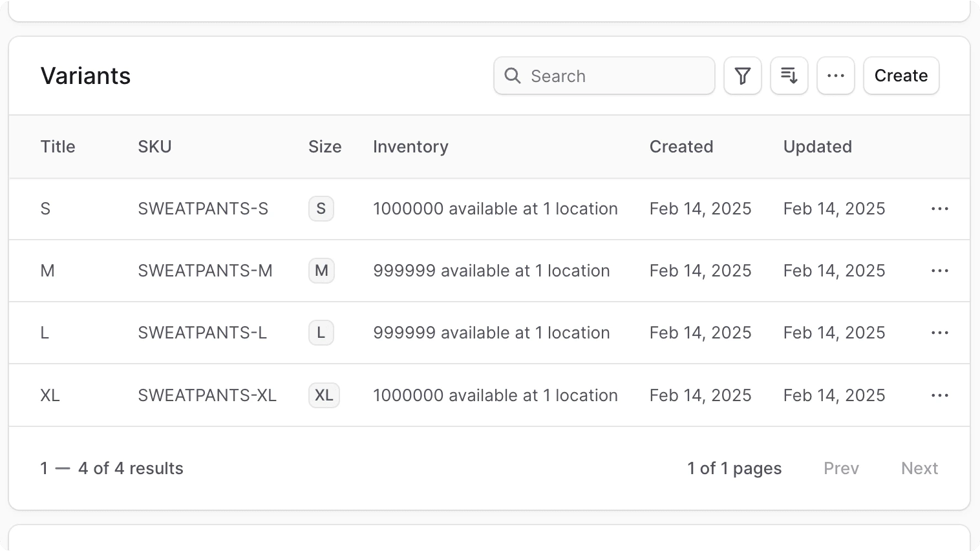The width and height of the screenshot is (980, 551).
Task: Open the filter icon beside the search bar
Action: [742, 76]
